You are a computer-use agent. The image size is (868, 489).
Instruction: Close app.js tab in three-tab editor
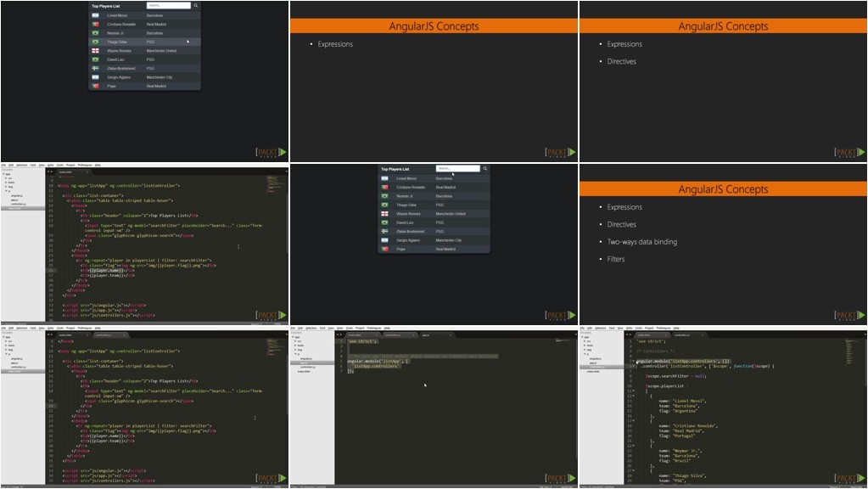coord(451,335)
